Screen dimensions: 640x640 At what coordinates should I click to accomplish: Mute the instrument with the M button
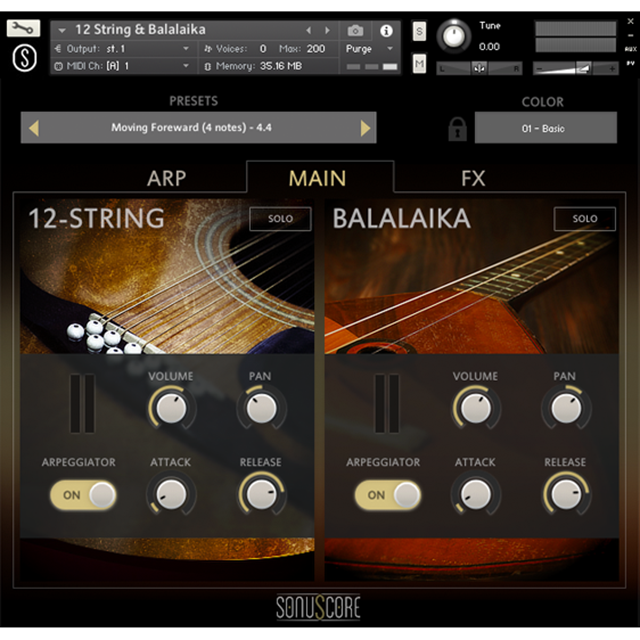point(419,65)
